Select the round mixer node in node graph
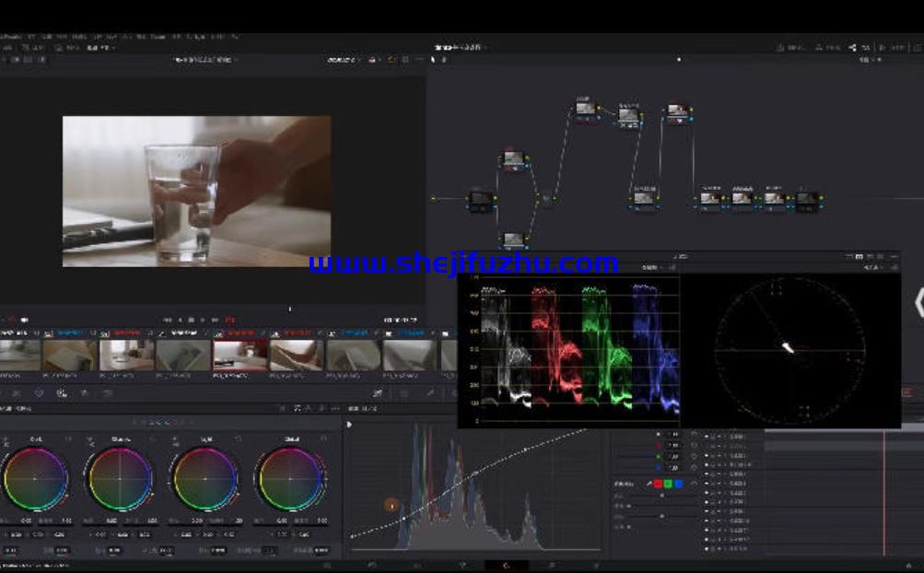The height and width of the screenshot is (573, 924). click(x=546, y=199)
